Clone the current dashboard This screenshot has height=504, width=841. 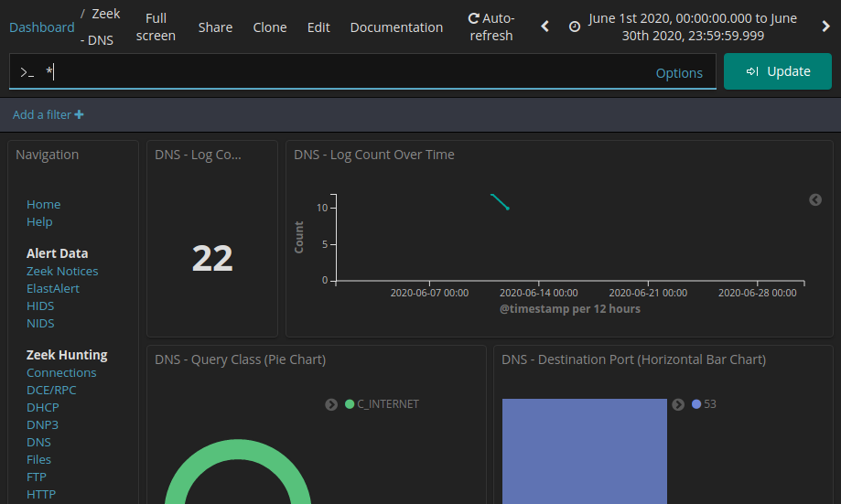tap(270, 27)
